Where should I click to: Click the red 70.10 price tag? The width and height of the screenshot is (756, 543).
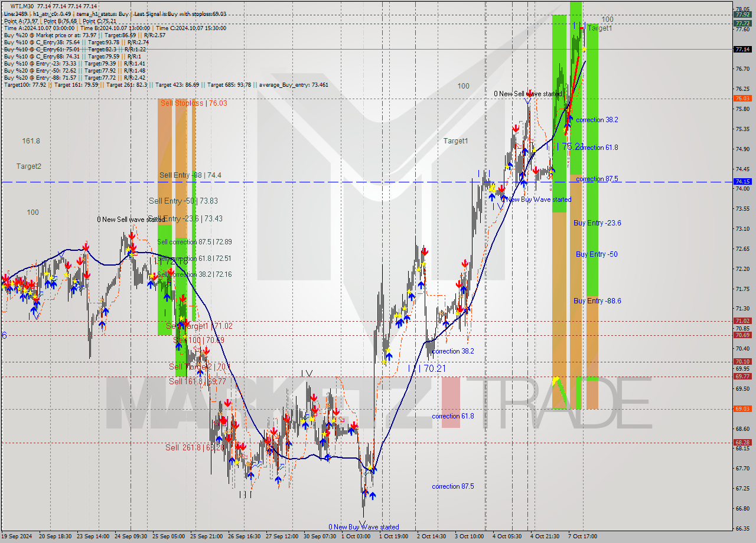(742, 362)
